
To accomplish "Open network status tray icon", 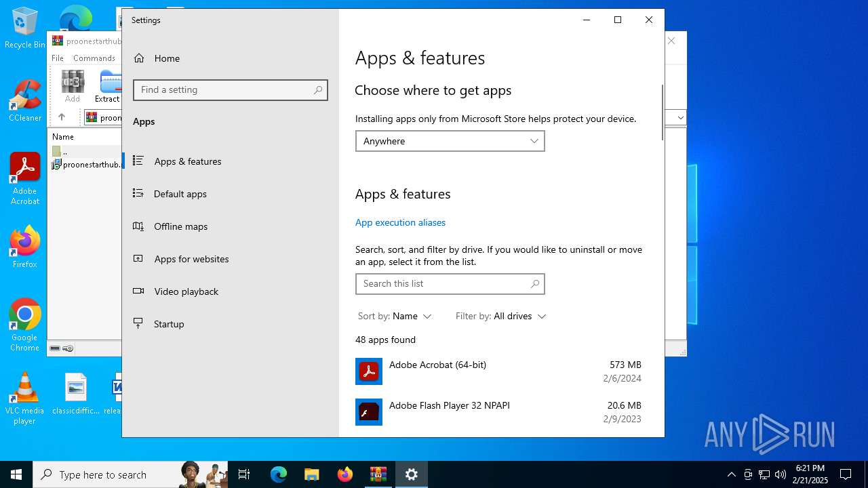I will 764,474.
